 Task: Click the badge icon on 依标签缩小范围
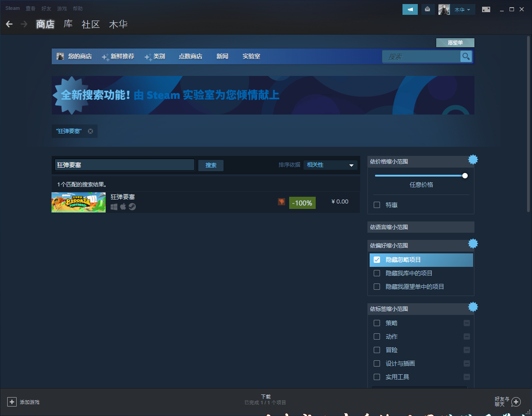coord(473,307)
